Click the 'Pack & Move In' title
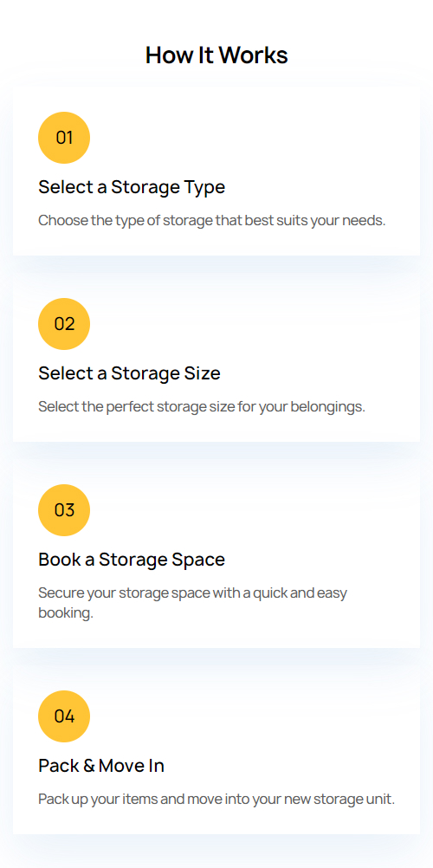Screen dimensions: 433x868 pyautogui.click(x=101, y=766)
